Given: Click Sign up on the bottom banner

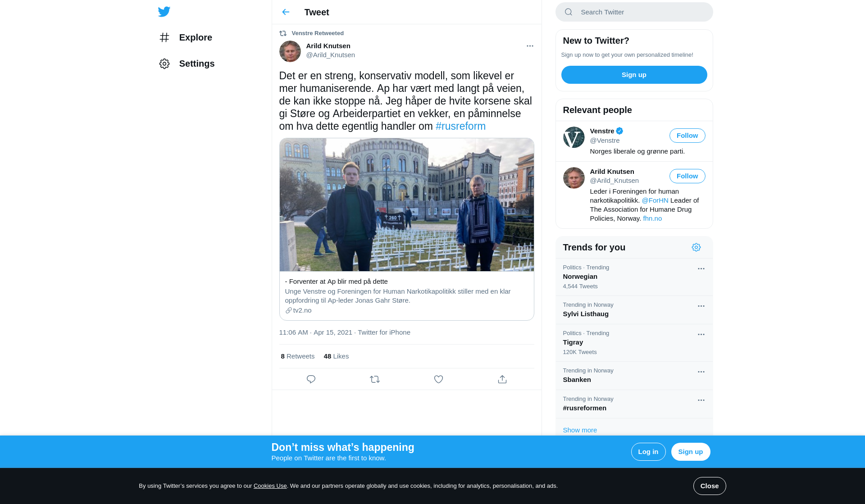Looking at the screenshot, I should (690, 452).
